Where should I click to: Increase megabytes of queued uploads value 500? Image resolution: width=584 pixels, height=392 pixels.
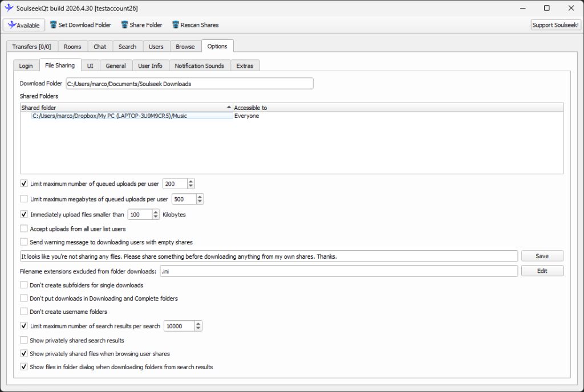point(200,197)
